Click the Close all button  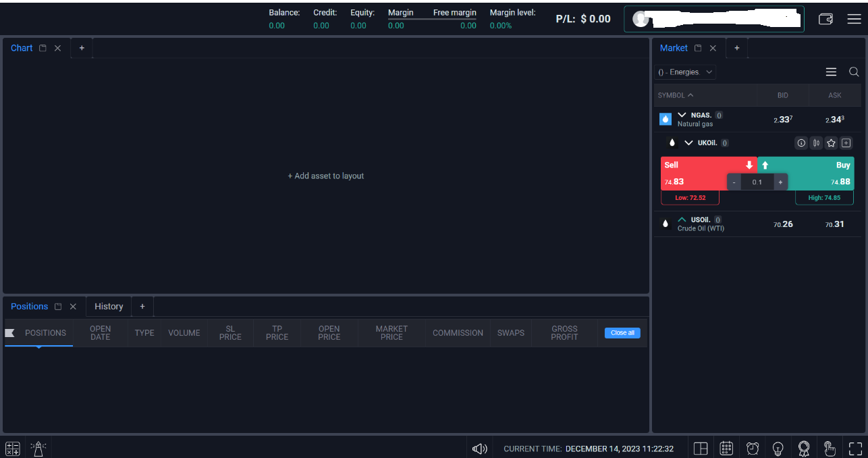tap(622, 332)
